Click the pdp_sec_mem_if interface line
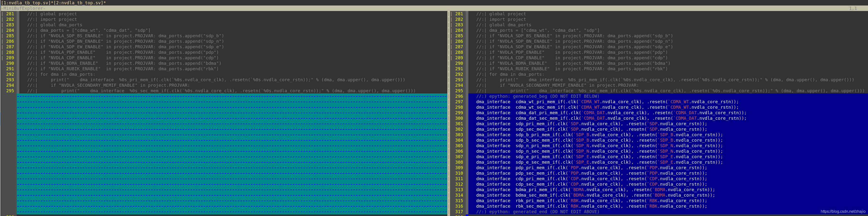868x216 pixels. click(x=592, y=173)
